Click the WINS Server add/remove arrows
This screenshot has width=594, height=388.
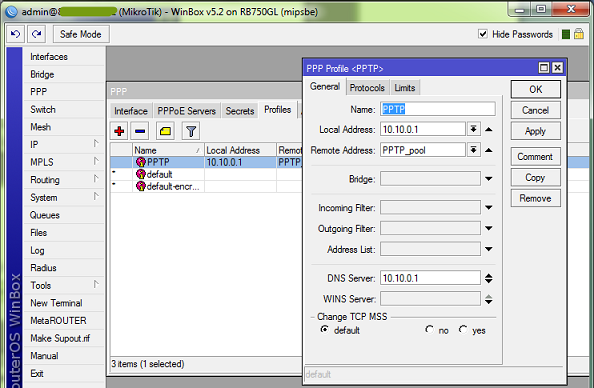pyautogui.click(x=489, y=299)
